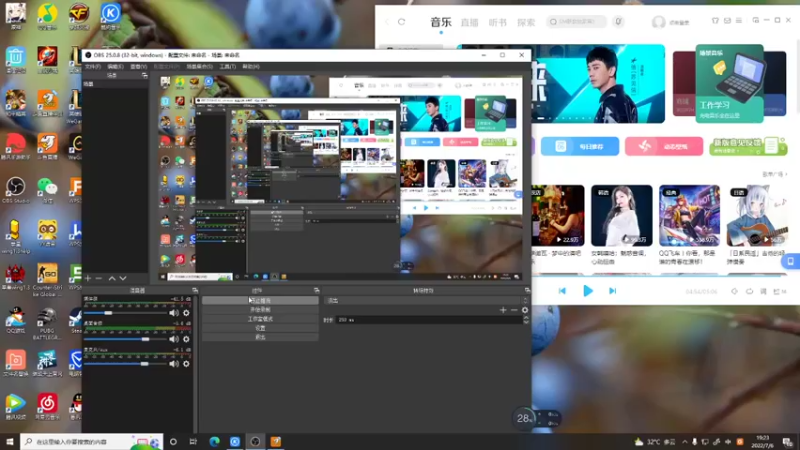Screen dimensions: 800x450
Task: Switch to the 听书 tab in music app
Action: coord(497,22)
